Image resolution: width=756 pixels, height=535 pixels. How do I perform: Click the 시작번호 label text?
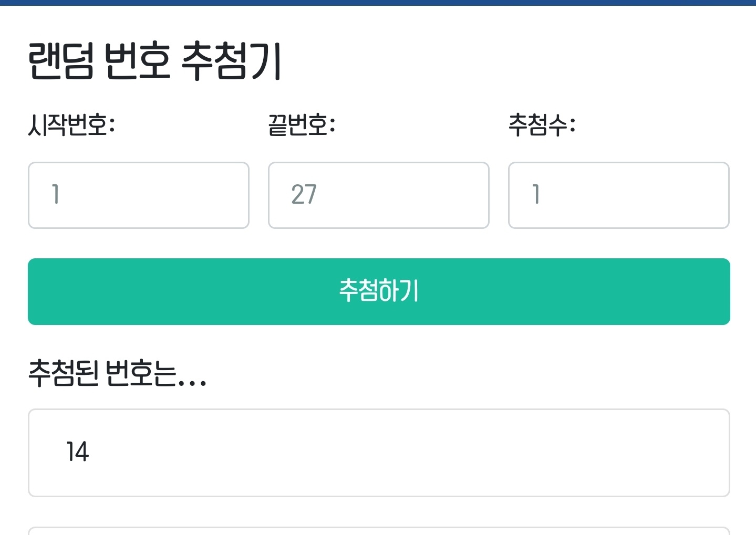point(71,125)
